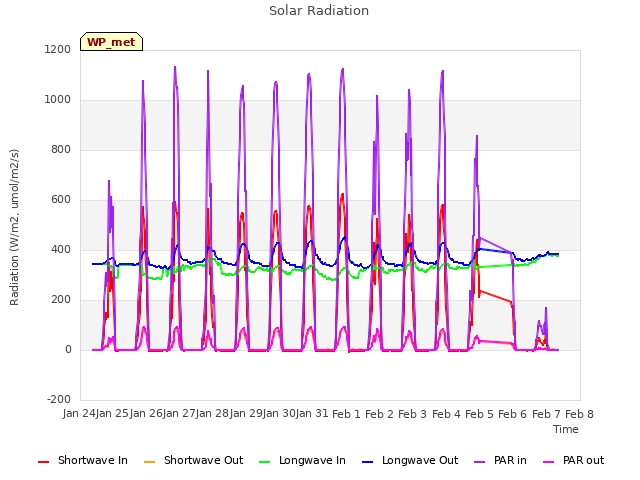Click the 0 y-axis tick label
Screen dimensions: 640x480
tap(68, 349)
